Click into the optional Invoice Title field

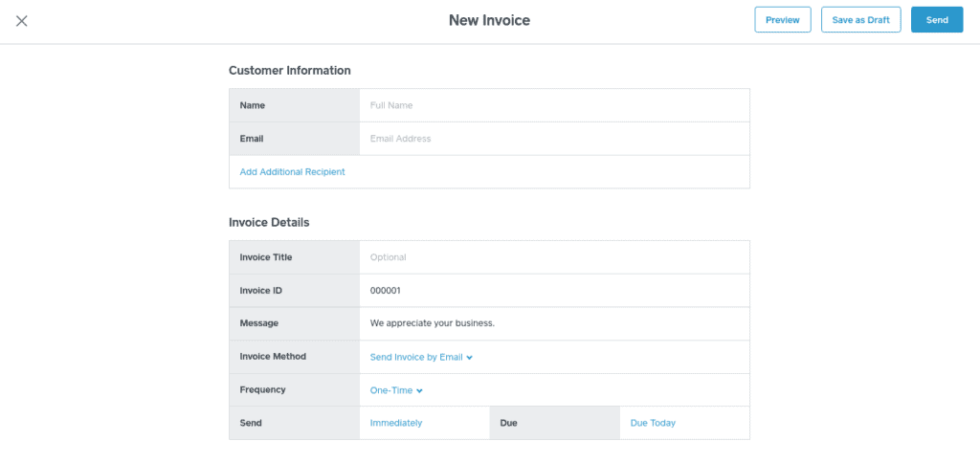point(553,257)
